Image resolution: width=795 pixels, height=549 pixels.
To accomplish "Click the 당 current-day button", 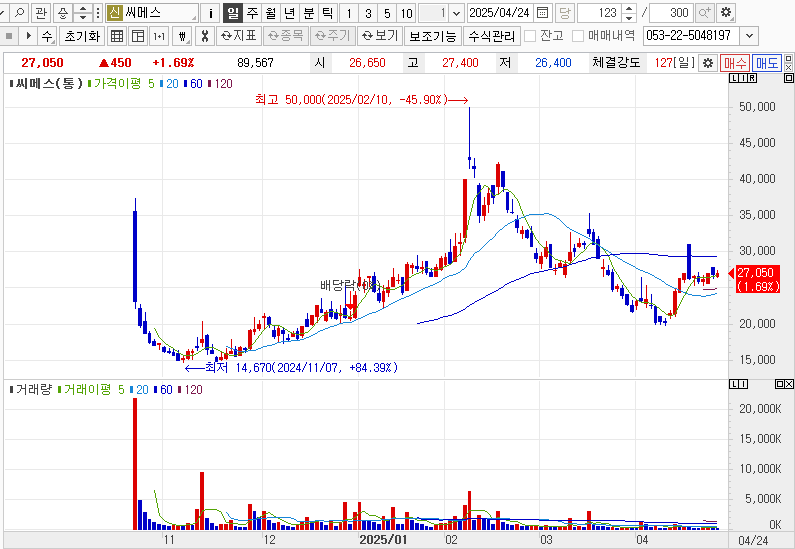I will 564,13.
